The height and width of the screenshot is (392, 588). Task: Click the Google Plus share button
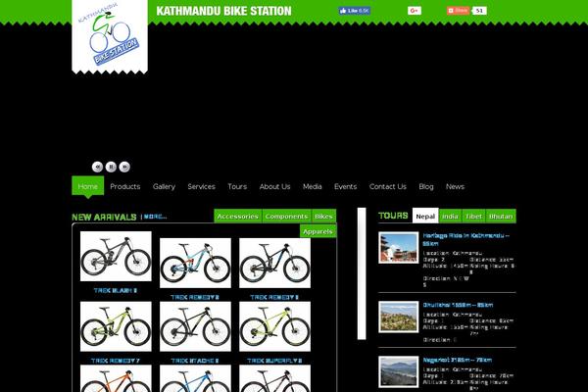(x=415, y=11)
